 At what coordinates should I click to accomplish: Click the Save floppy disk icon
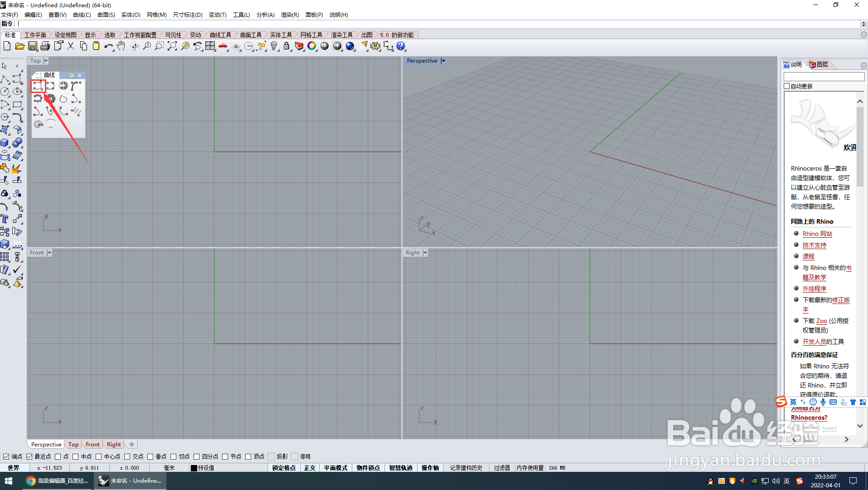32,46
